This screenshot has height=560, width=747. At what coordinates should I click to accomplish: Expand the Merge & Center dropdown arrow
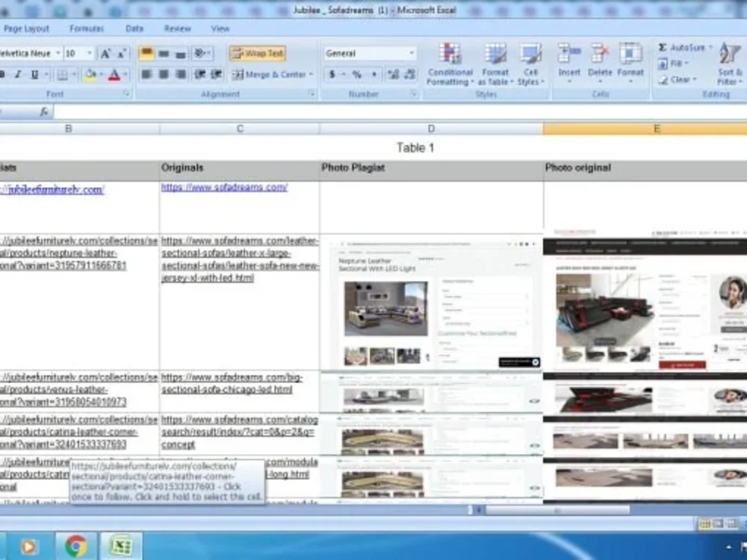pyautogui.click(x=311, y=74)
